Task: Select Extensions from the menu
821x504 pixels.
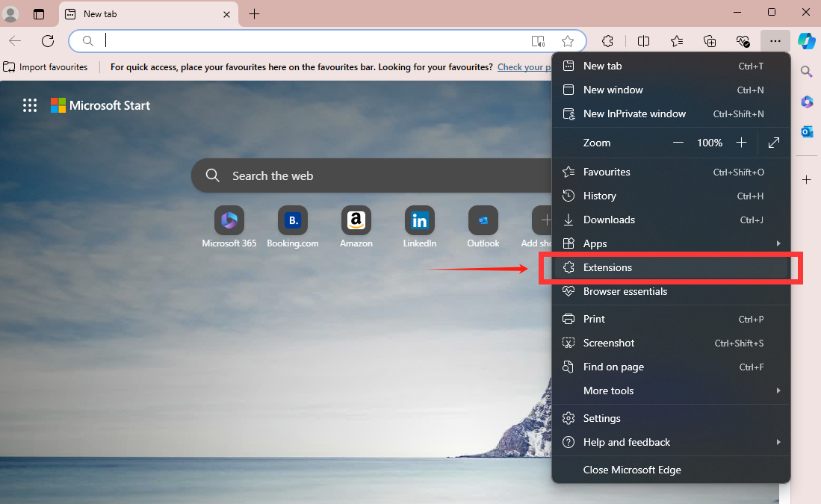Action: 607,267
